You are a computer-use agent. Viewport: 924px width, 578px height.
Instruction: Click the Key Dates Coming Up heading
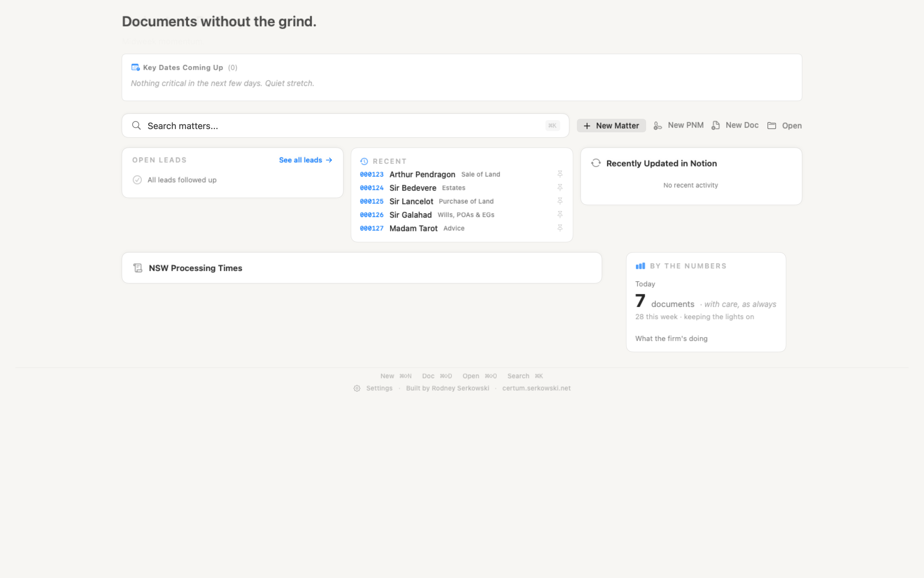[183, 67]
